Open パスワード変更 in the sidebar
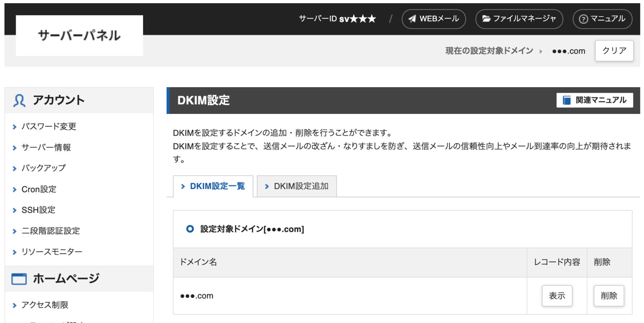The width and height of the screenshot is (644, 323). [x=49, y=127]
